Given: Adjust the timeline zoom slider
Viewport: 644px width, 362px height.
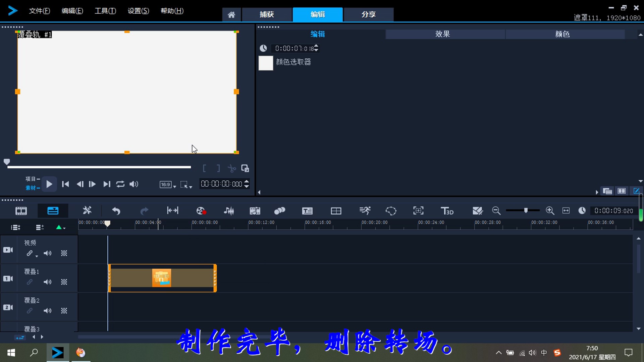Looking at the screenshot, I should pyautogui.click(x=526, y=210).
